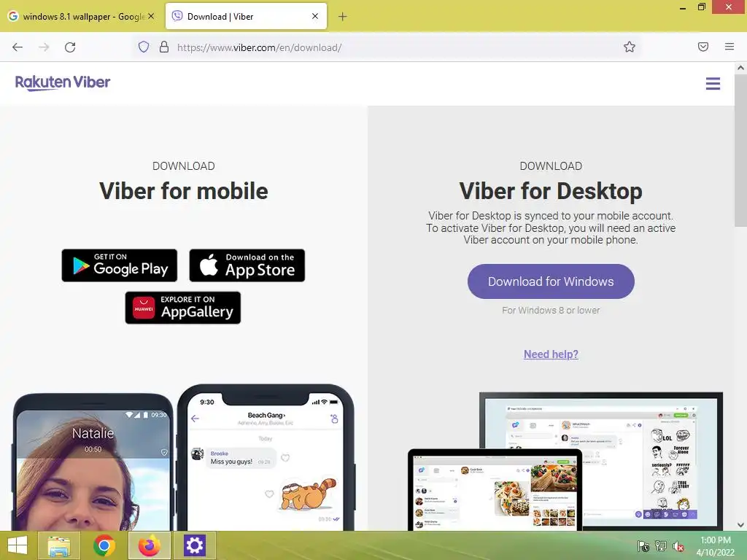Reload the Viber download page
This screenshot has width=747, height=560.
tap(70, 47)
